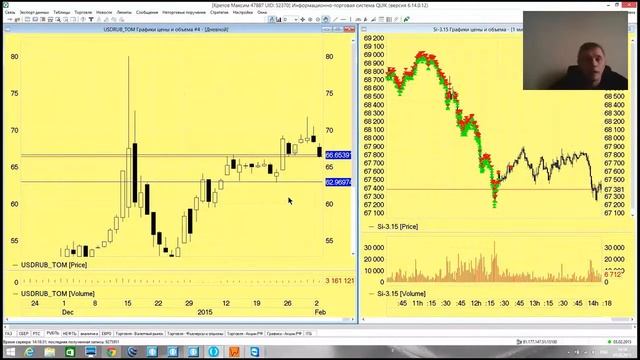
Task: Open Google Chrome from the taskbar
Action: [111, 352]
